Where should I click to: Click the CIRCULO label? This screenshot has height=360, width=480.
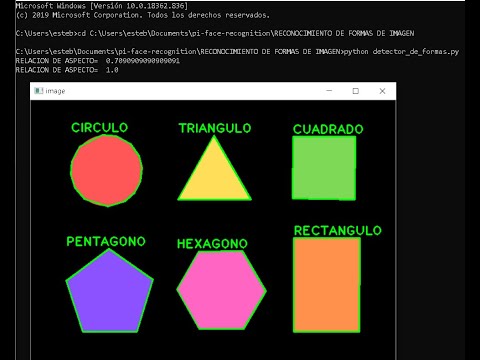100,128
